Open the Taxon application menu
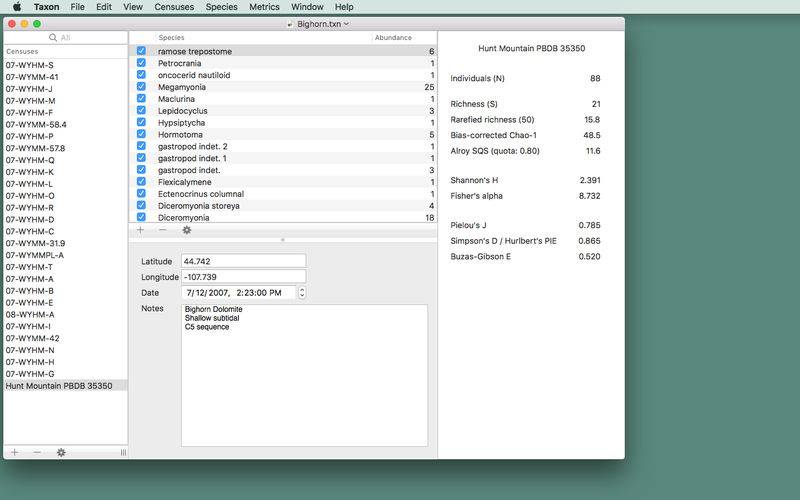The width and height of the screenshot is (800, 500). 46,7
